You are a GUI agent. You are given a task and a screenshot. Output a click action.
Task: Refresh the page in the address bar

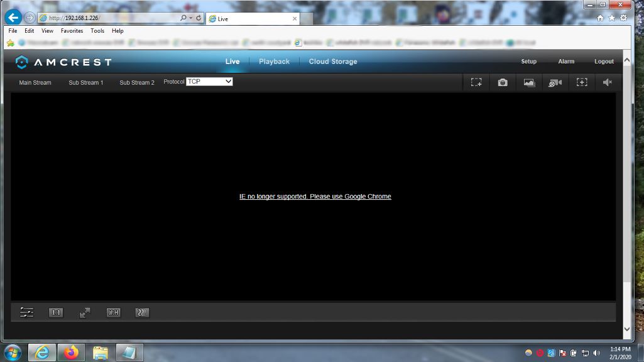(x=199, y=18)
